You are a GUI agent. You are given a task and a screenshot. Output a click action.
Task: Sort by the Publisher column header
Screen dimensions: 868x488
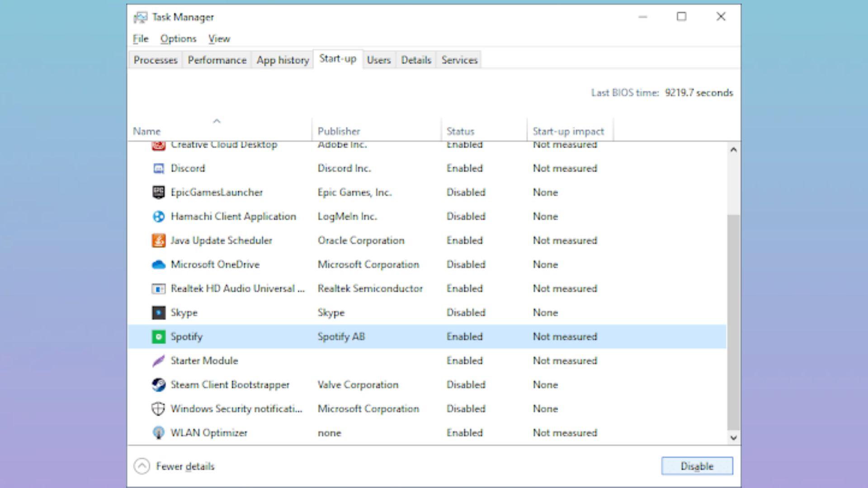click(377, 129)
